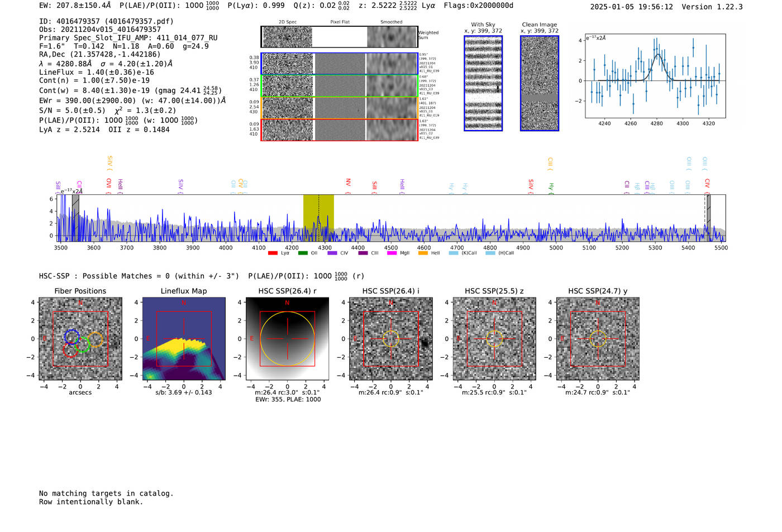Click the yellow aperture circle in HSC r image

click(287, 339)
